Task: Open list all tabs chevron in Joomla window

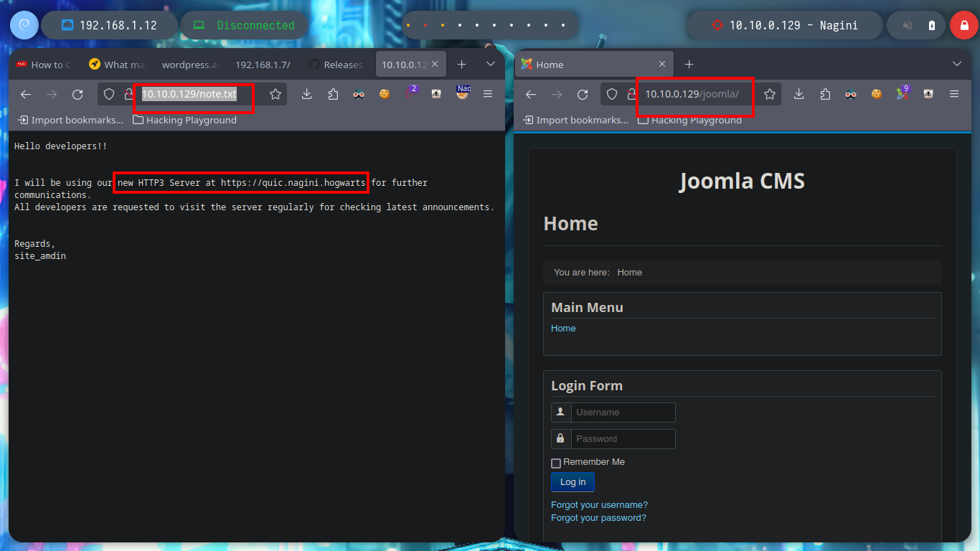Action: 957,64
